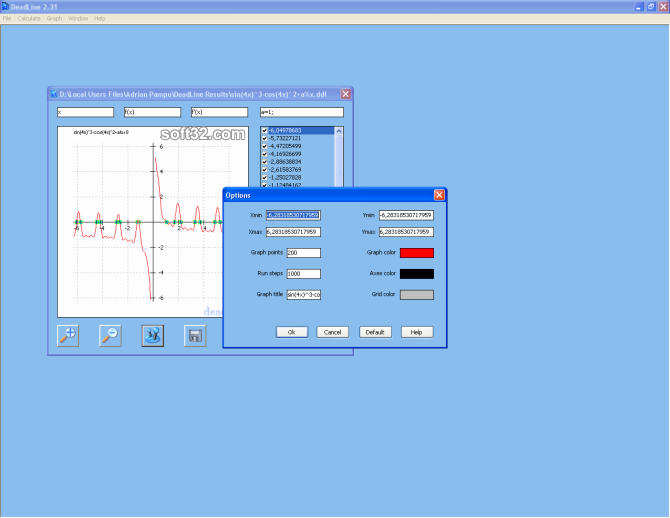Close the graph results window
The image size is (670, 518).
coord(346,94)
